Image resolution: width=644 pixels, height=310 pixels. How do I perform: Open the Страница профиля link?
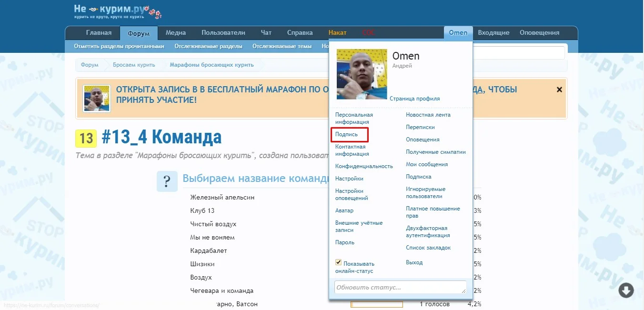[x=415, y=99]
